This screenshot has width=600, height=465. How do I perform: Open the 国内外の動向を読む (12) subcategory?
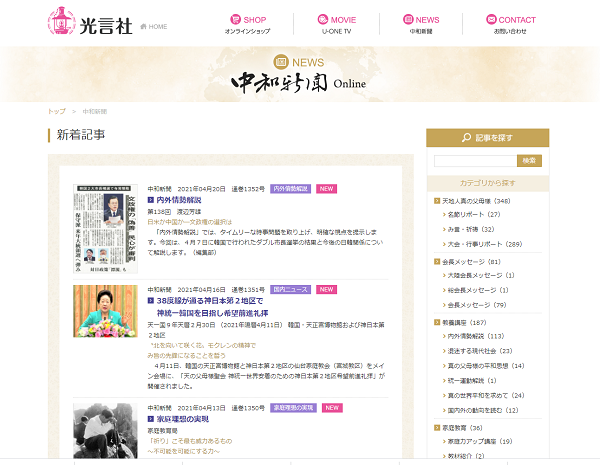click(483, 410)
